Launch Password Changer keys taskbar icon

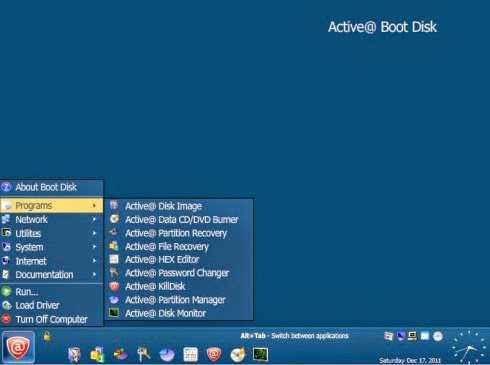click(144, 354)
